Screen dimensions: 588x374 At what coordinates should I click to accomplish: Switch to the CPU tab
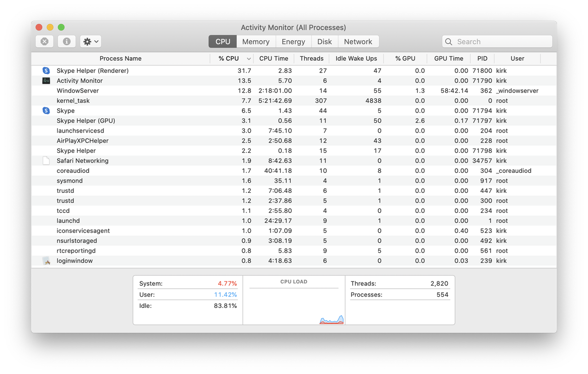pos(223,42)
